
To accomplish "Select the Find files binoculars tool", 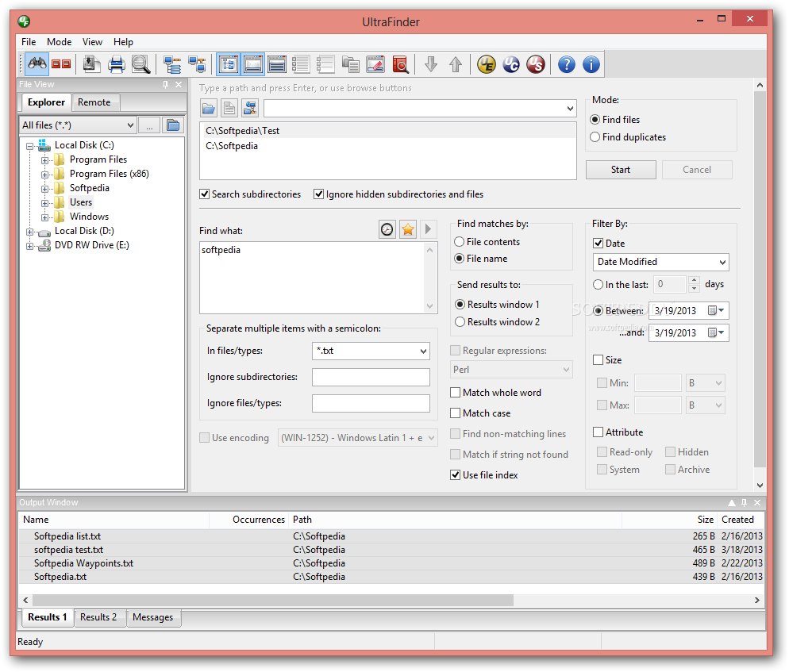I will [x=37, y=64].
